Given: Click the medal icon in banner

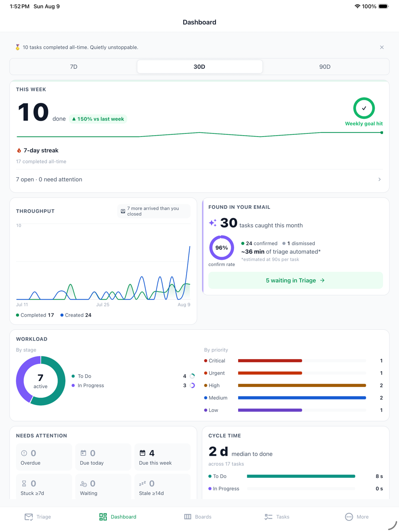Looking at the screenshot, I should (18, 47).
